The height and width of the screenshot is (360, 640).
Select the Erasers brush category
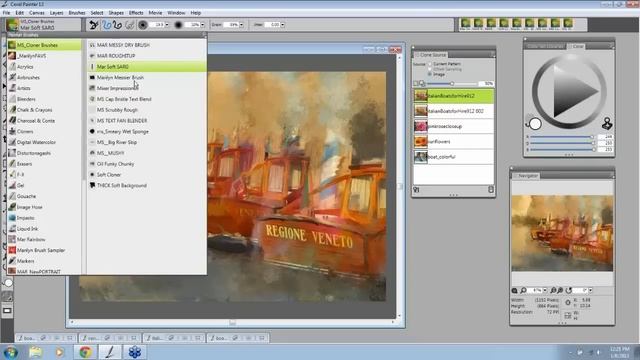(44, 164)
